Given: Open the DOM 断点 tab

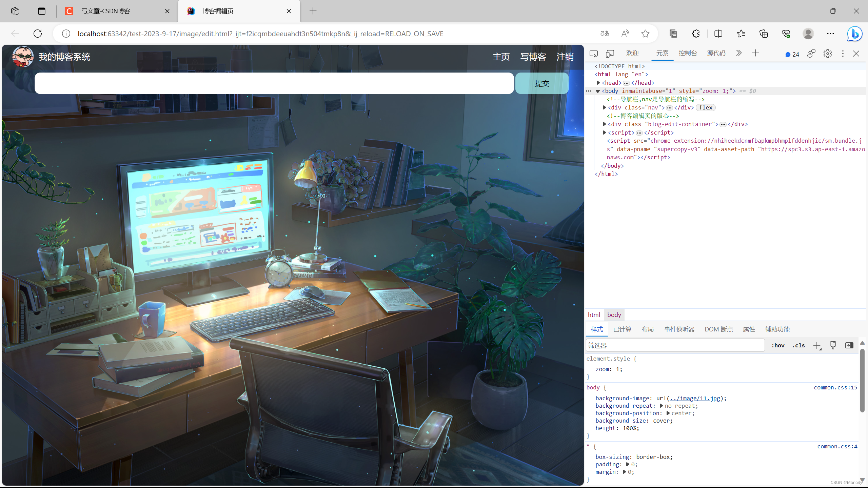Looking at the screenshot, I should click(x=719, y=329).
